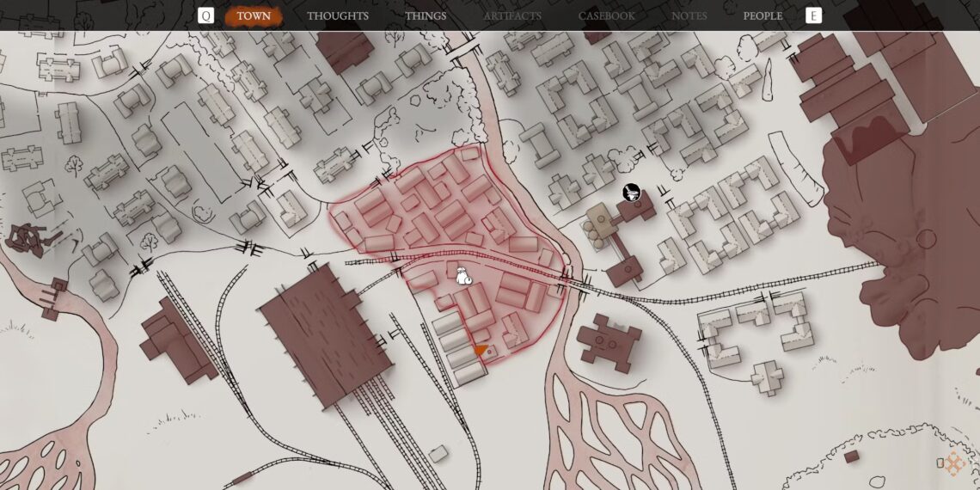Click the orange arrow player marker
The width and height of the screenshot is (980, 490).
[481, 351]
